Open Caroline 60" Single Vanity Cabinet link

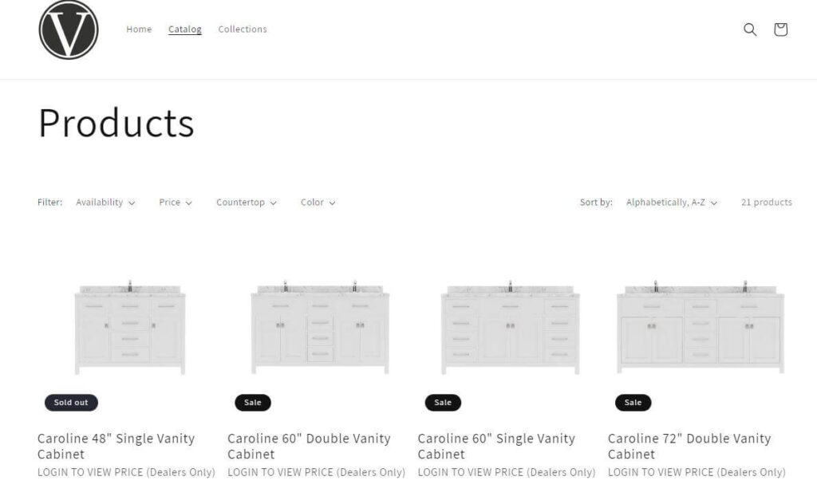[496, 447]
